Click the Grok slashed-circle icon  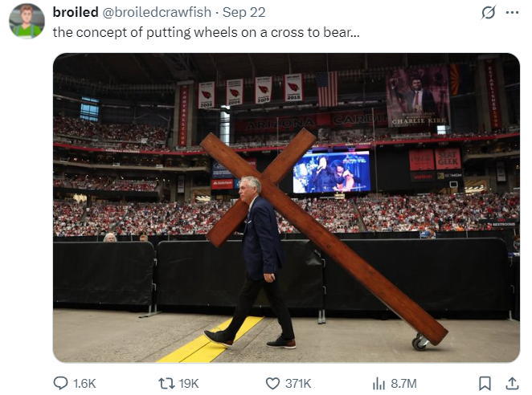point(487,13)
